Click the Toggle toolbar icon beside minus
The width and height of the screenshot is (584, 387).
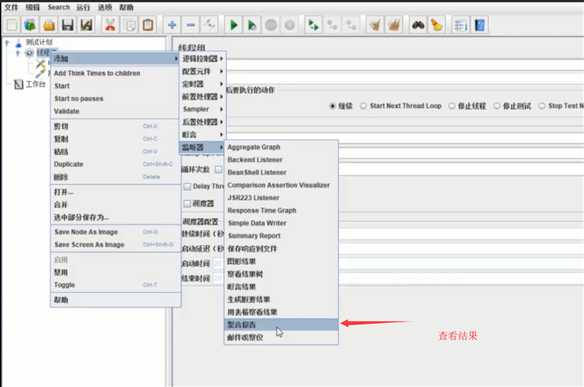210,25
